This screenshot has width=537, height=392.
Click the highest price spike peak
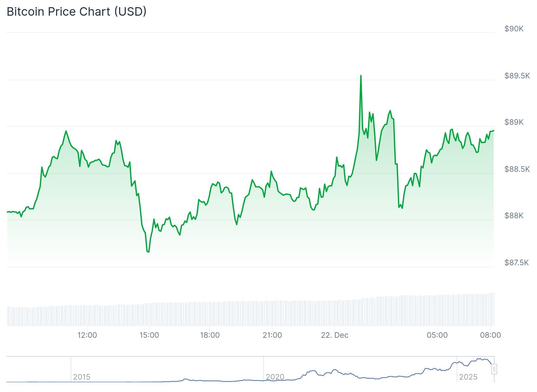pos(361,76)
